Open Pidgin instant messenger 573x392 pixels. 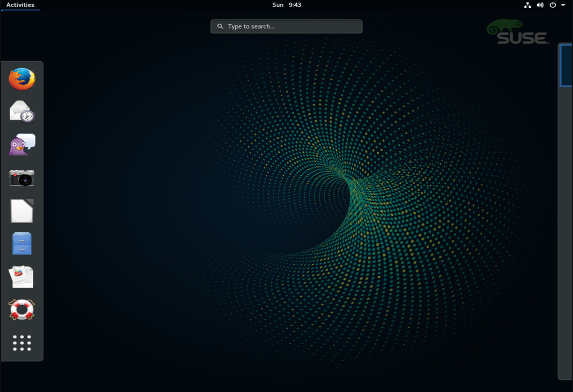coord(22,145)
